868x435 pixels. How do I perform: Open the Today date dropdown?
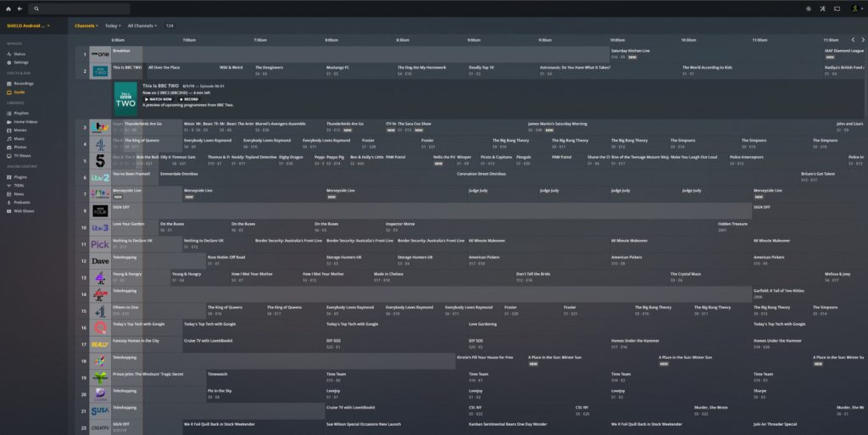coord(112,25)
